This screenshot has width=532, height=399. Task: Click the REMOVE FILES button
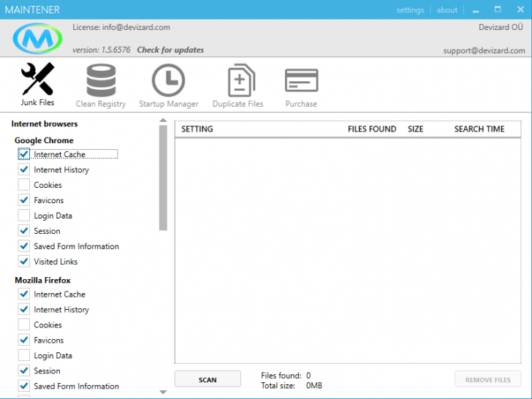488,380
